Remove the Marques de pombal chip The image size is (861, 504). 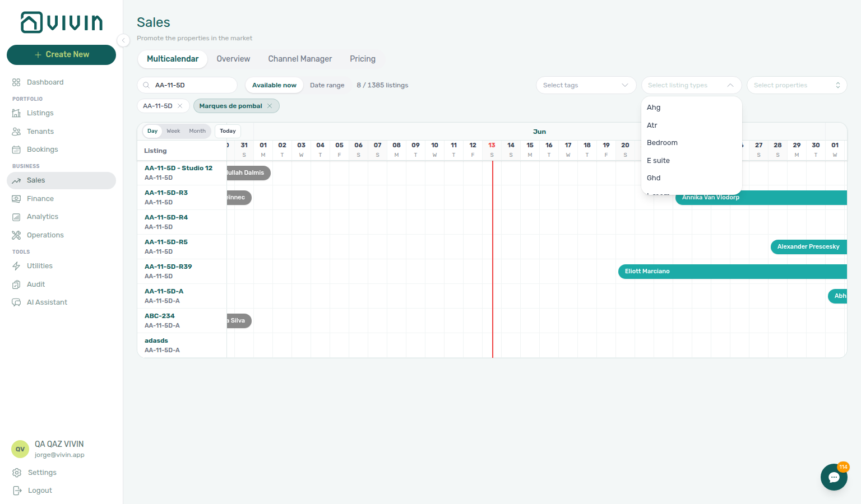(270, 106)
